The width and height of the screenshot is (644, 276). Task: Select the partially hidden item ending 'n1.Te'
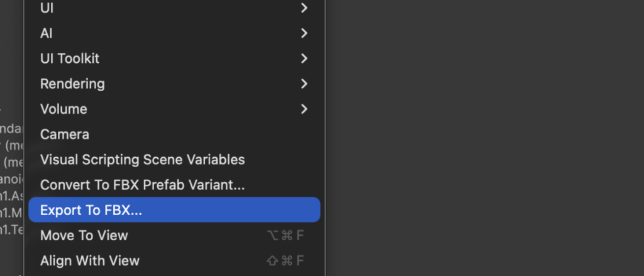(11, 230)
